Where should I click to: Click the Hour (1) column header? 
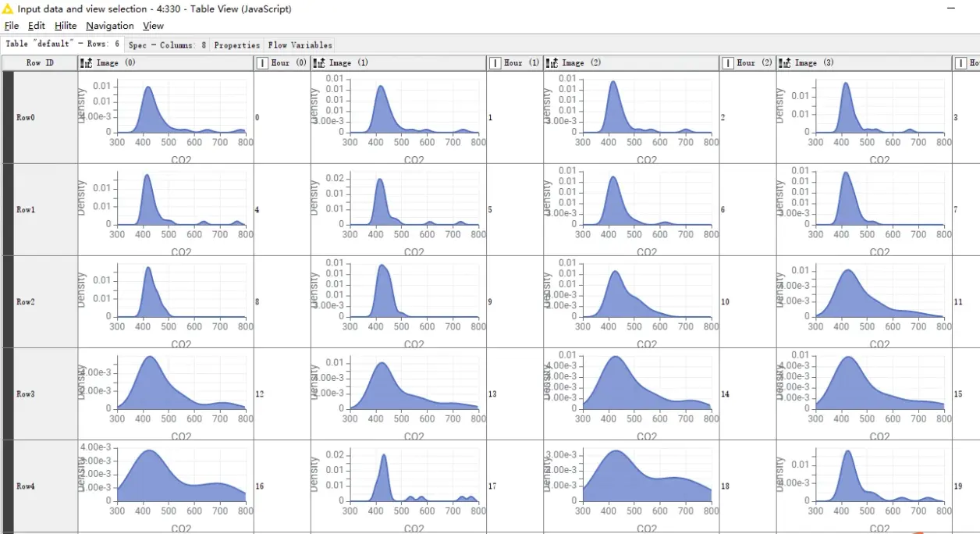[x=515, y=62]
